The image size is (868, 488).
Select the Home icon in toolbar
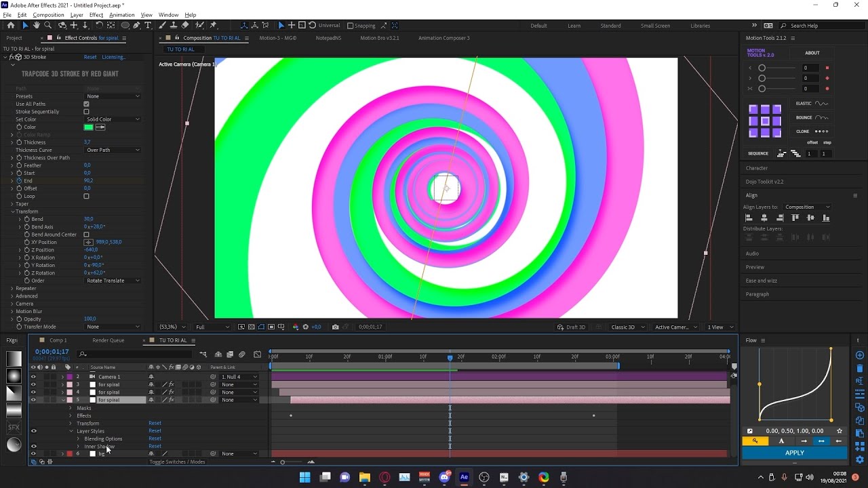point(10,25)
